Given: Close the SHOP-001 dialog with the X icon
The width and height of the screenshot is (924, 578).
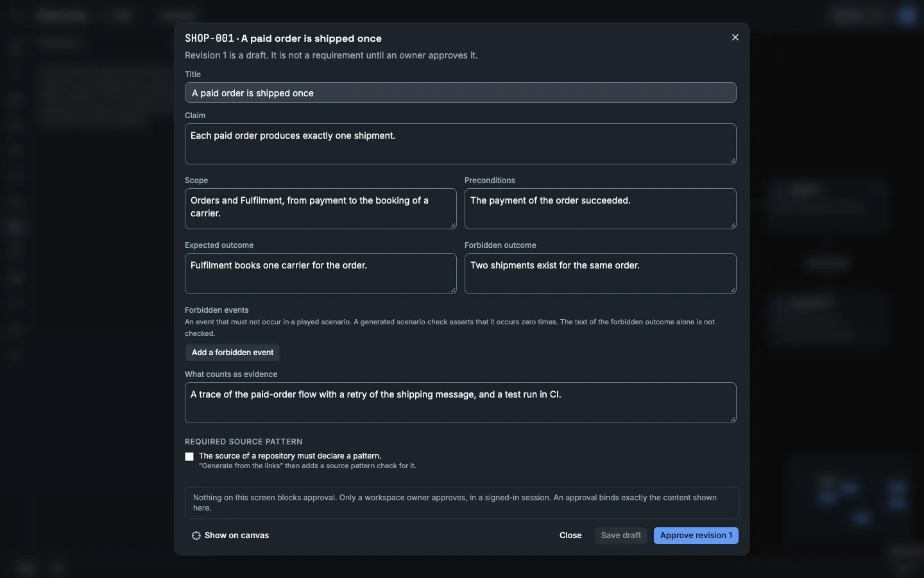Looking at the screenshot, I should point(735,37).
